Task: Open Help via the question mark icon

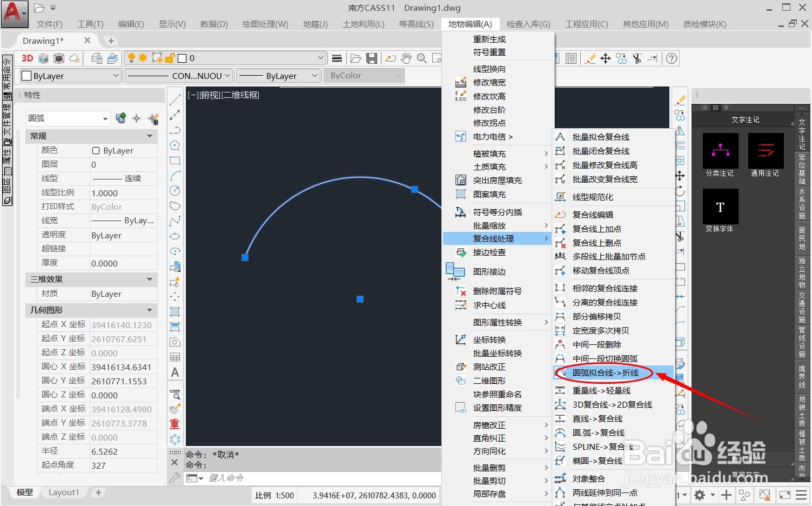Action: pyautogui.click(x=671, y=58)
